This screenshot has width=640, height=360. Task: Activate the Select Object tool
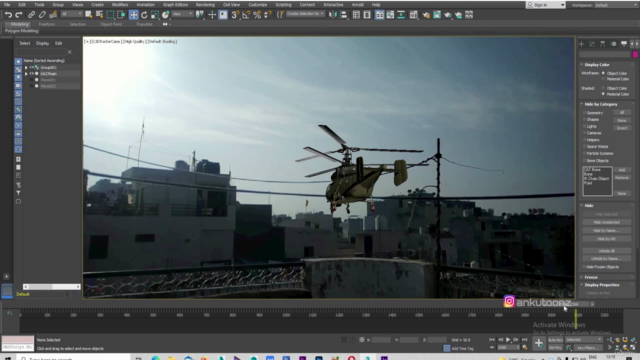pos(89,15)
